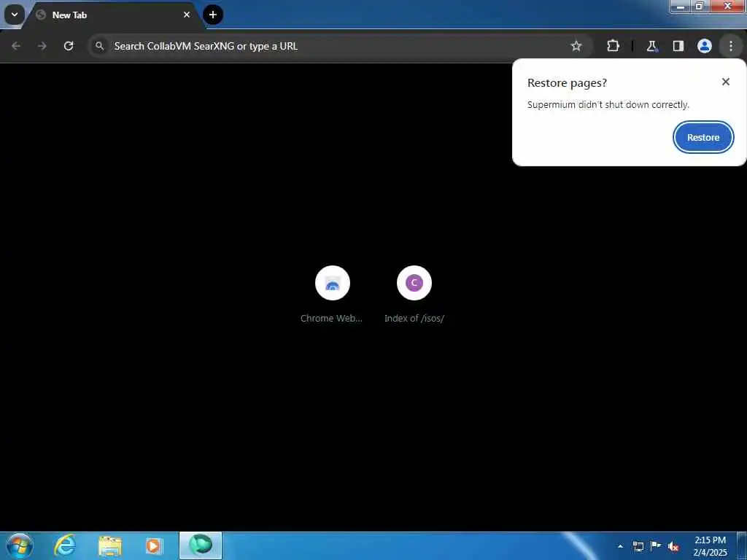Open the experiments flask icon
747x560 pixels.
pyautogui.click(x=651, y=46)
